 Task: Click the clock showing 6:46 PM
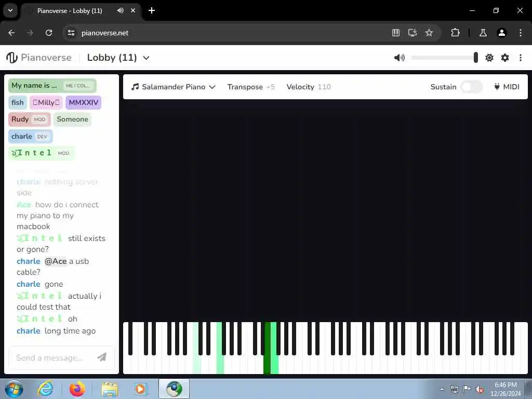pos(505,385)
